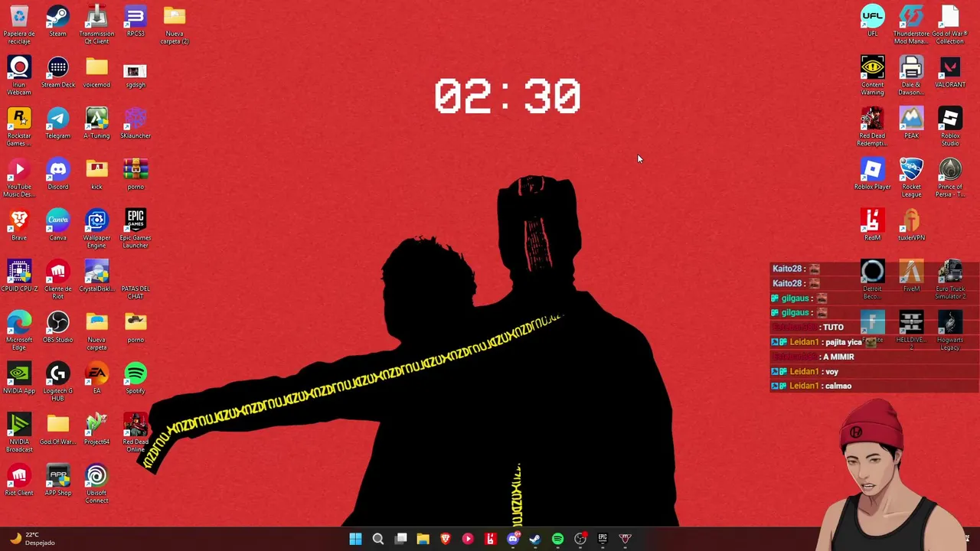This screenshot has height=551, width=980.
Task: Open File Explorer from the taskbar
Action: click(423, 539)
